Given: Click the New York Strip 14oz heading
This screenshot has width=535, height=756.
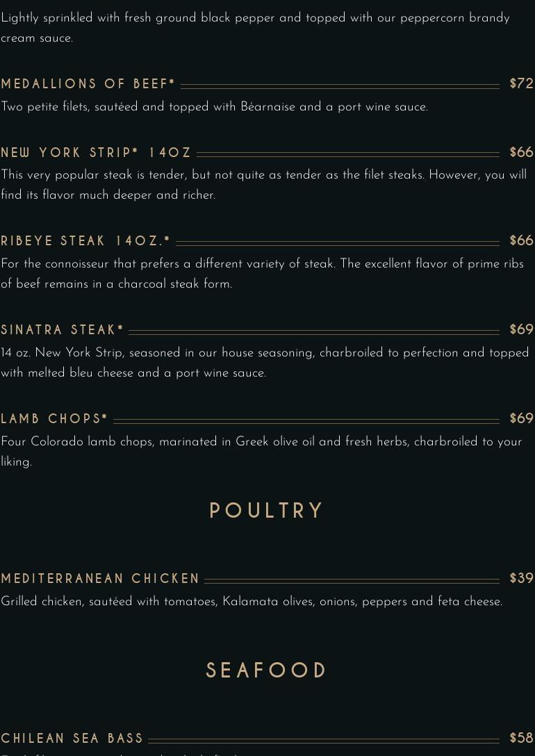Looking at the screenshot, I should [x=96, y=152].
